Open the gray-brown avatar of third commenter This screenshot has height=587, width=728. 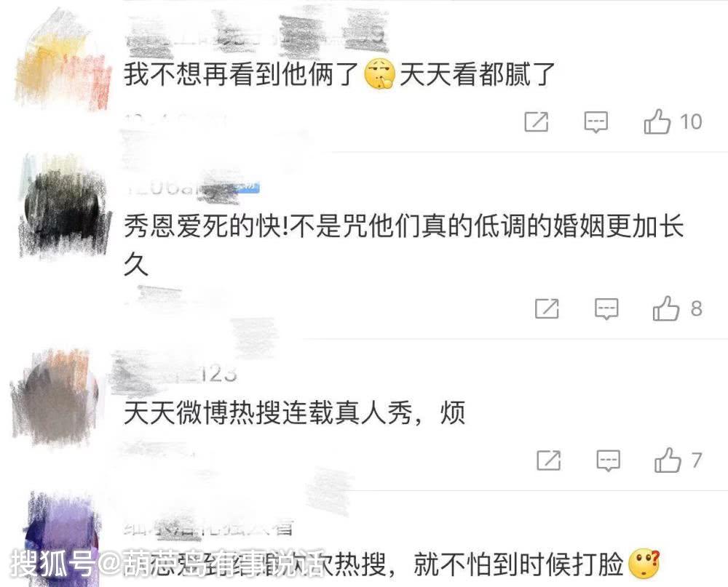point(55,396)
